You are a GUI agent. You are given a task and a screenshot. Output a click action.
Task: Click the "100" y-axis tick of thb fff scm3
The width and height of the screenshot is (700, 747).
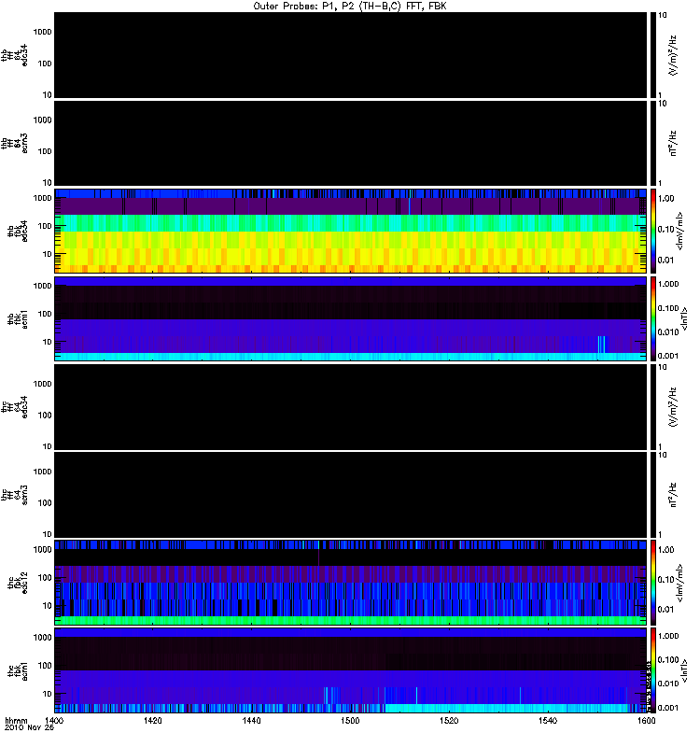44,151
